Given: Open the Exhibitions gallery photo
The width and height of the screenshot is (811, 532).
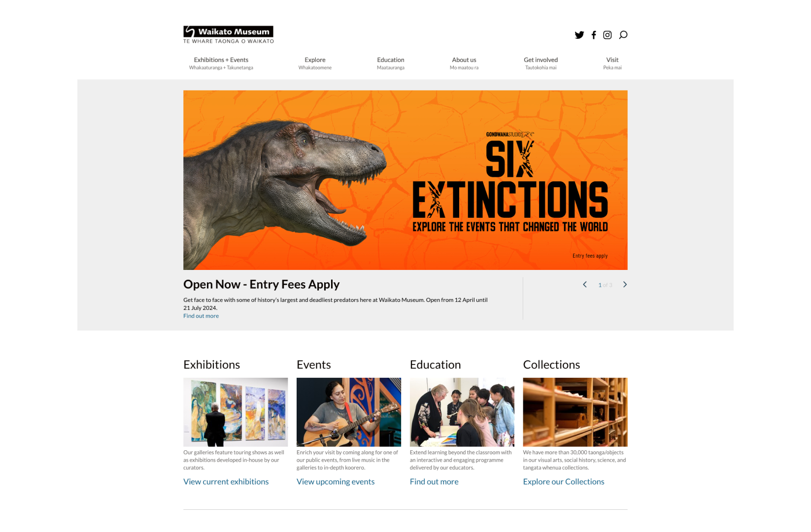Looking at the screenshot, I should click(x=236, y=412).
